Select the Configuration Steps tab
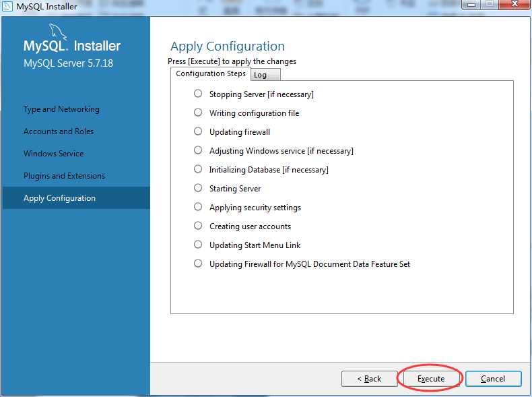Viewport: 532px width, 397px height. [210, 73]
